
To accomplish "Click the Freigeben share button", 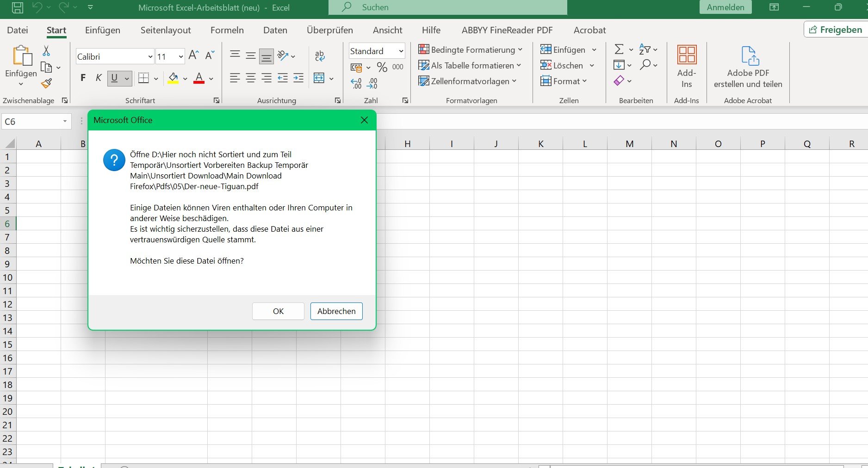I will (x=836, y=30).
